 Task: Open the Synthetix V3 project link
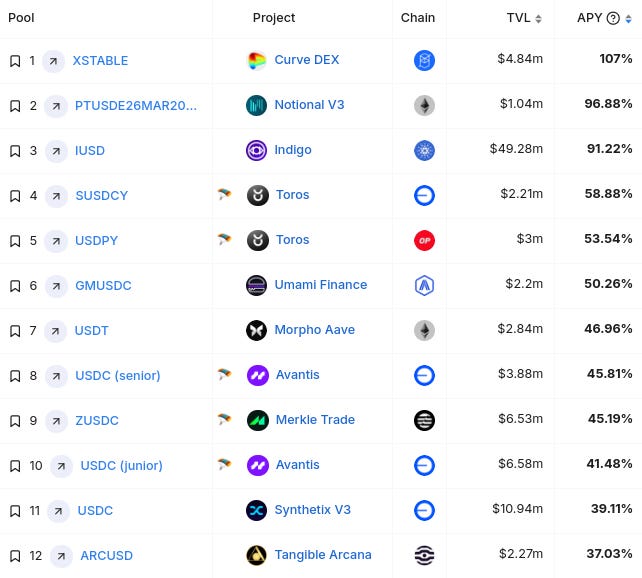click(312, 510)
